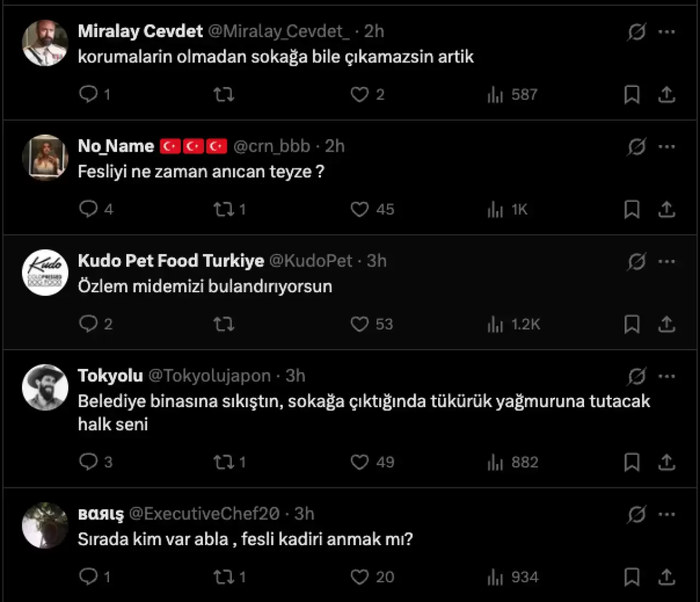
Task: Share the Miralay Cevdet tweet
Action: pos(666,94)
